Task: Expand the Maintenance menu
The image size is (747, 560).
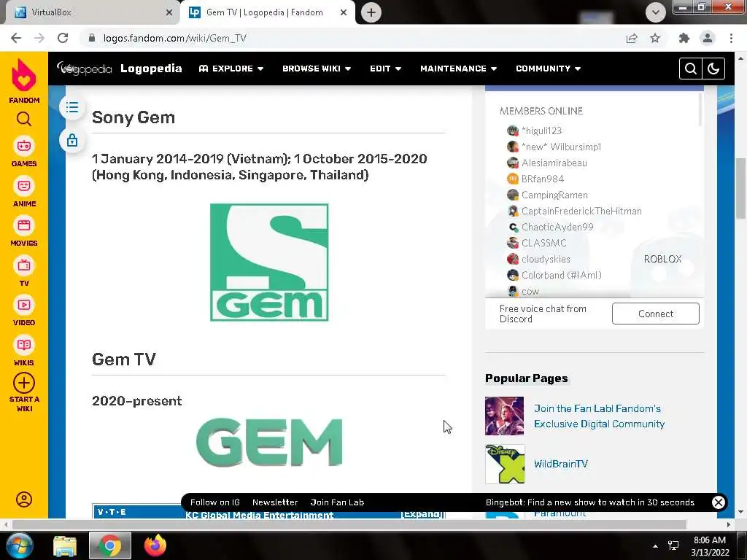Action: click(458, 69)
